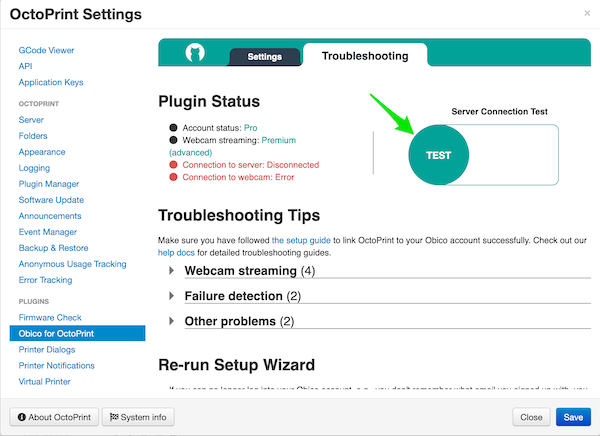Click the Close button
Viewport: 600px width, 436px height.
tap(531, 417)
